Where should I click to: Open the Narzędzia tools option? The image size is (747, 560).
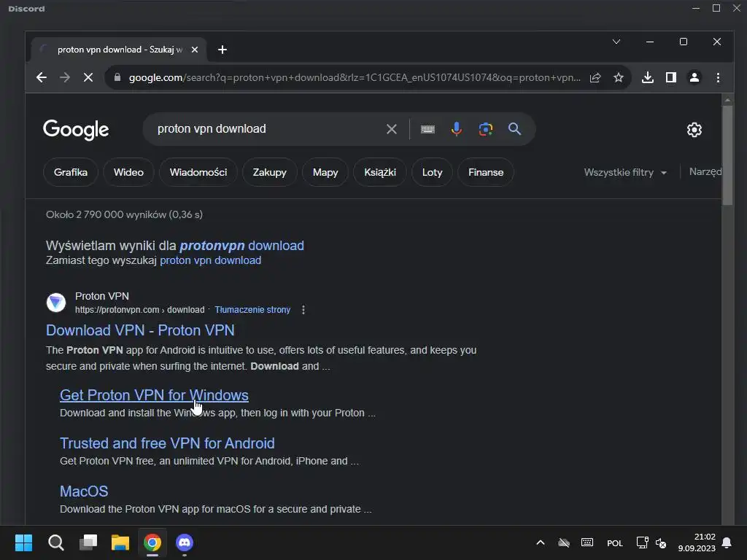point(705,172)
